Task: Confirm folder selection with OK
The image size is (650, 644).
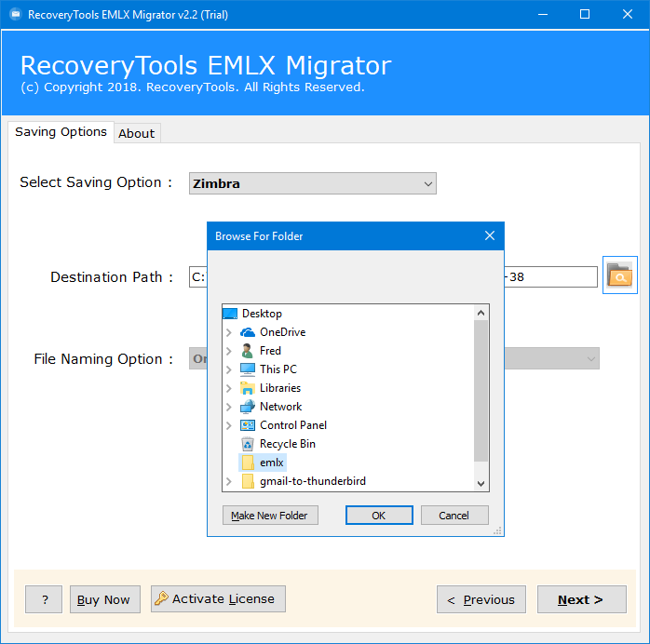Action: pyautogui.click(x=379, y=516)
